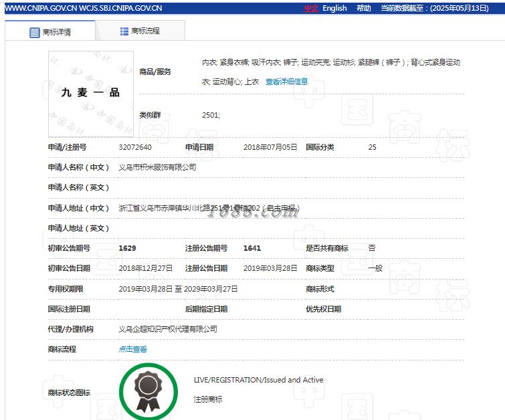The width and height of the screenshot is (505, 420).
Task: Click the green registered trademark status badge
Action: [148, 392]
